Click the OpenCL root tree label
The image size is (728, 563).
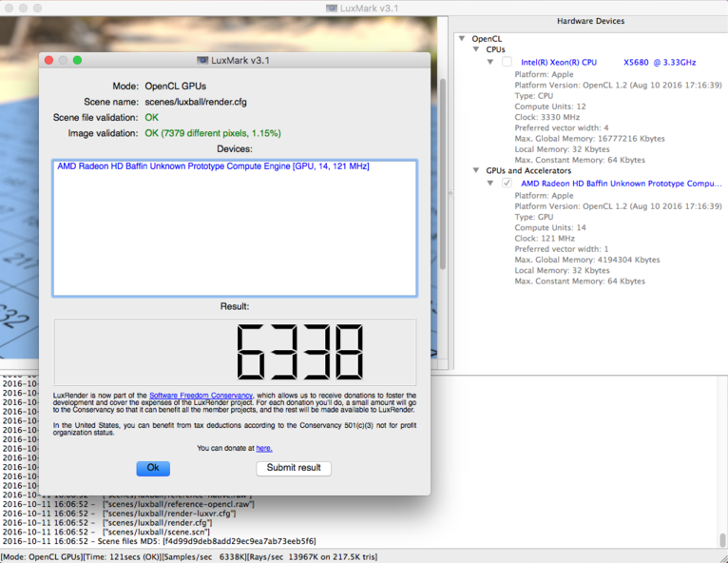pos(487,39)
